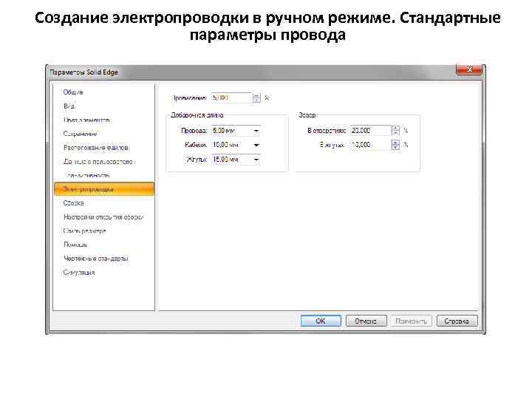532x399 pixels.
Task: Open the Кабели length dropdown
Action: point(256,145)
